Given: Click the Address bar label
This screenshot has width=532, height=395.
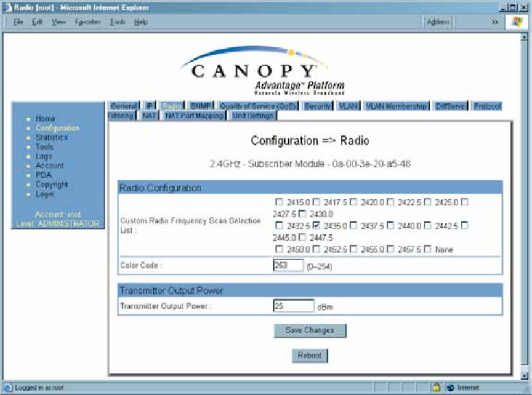Looking at the screenshot, I should (438, 22).
